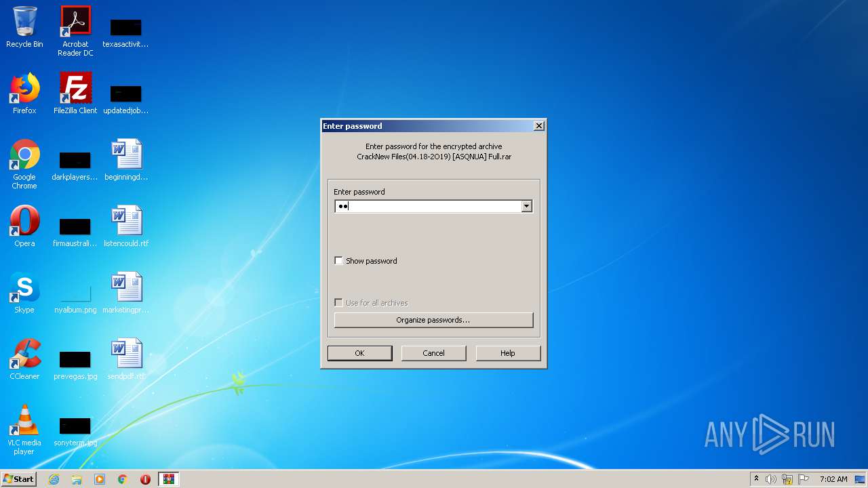868x488 pixels.
Task: Open Windows Explorer from the taskbar
Action: (77, 479)
